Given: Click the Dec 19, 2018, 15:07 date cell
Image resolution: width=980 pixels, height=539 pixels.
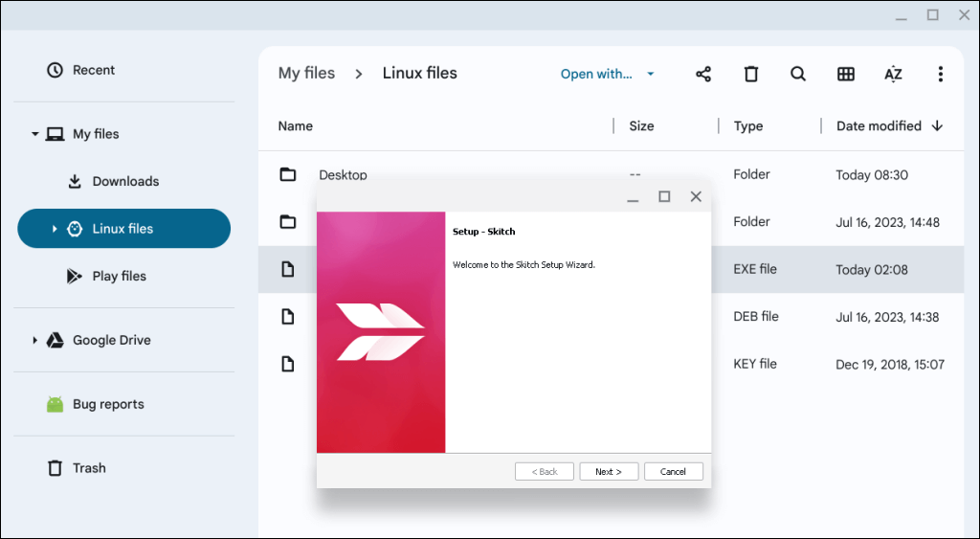Looking at the screenshot, I should (x=890, y=365).
